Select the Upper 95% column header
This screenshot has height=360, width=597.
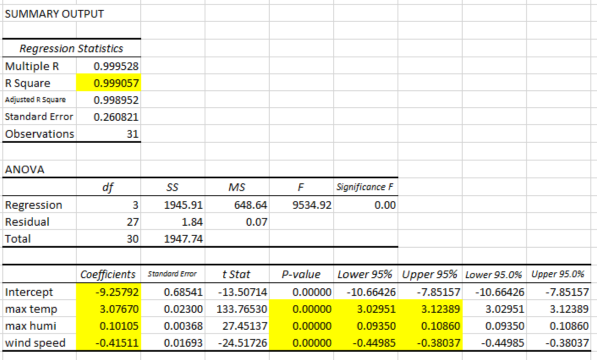click(429, 274)
